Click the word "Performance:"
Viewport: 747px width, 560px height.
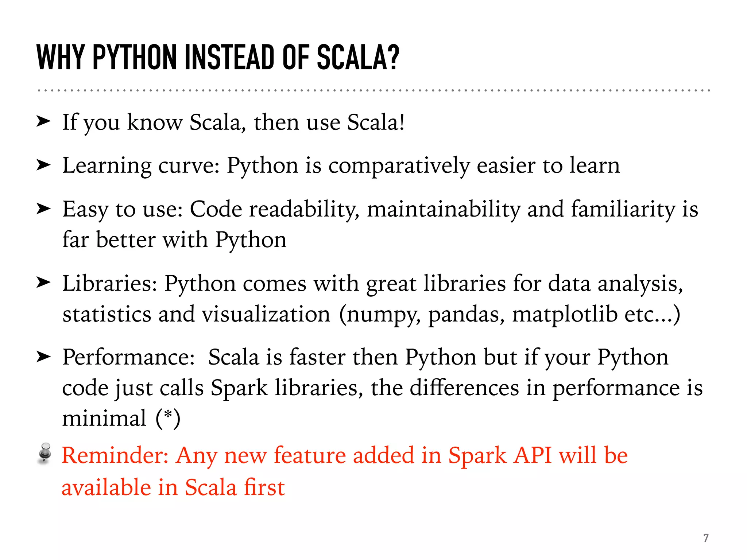pyautogui.click(x=128, y=357)
